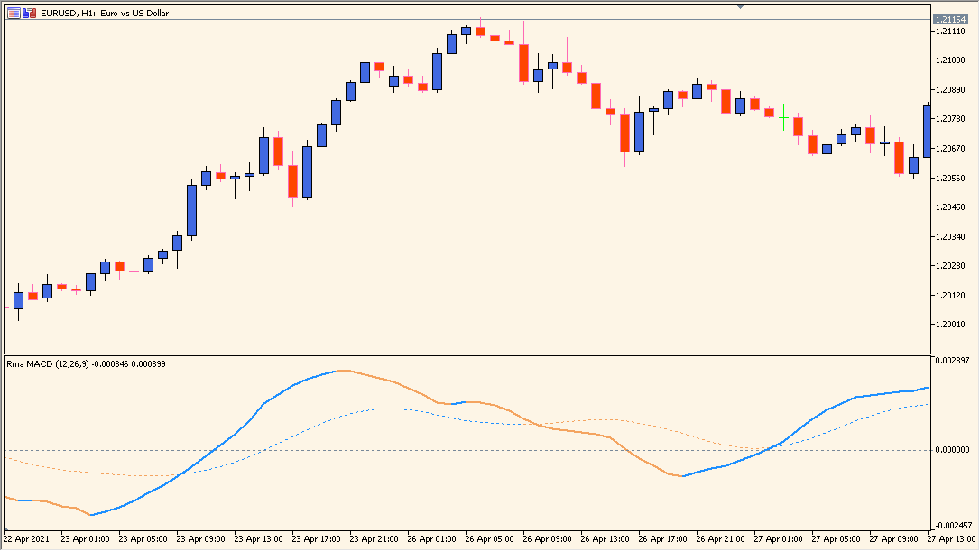Click the 26 Apr 17:00 time label
Screen dimensions: 980x551
(x=662, y=538)
